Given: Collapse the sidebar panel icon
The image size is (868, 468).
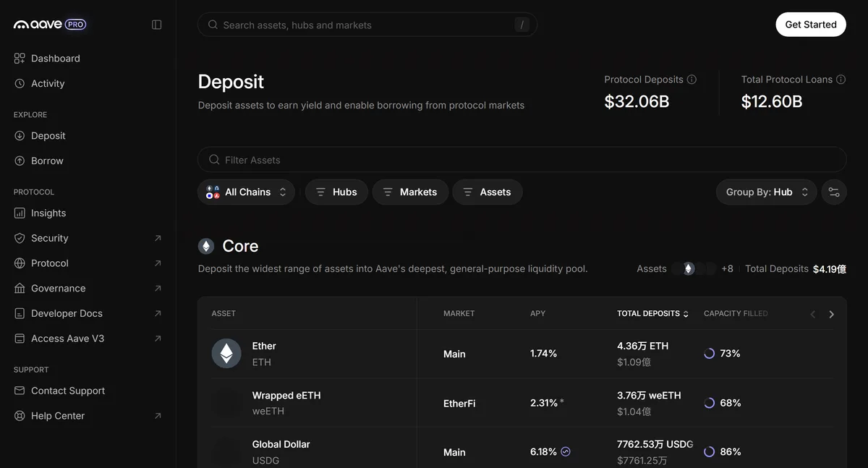Looking at the screenshot, I should 157,25.
